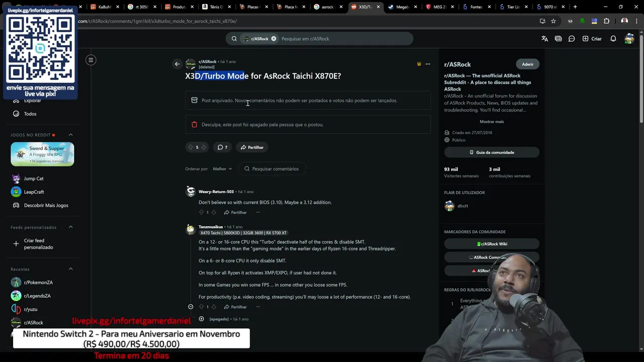Go back using the post back arrow
Screen dimensions: 644x362
pos(177,64)
